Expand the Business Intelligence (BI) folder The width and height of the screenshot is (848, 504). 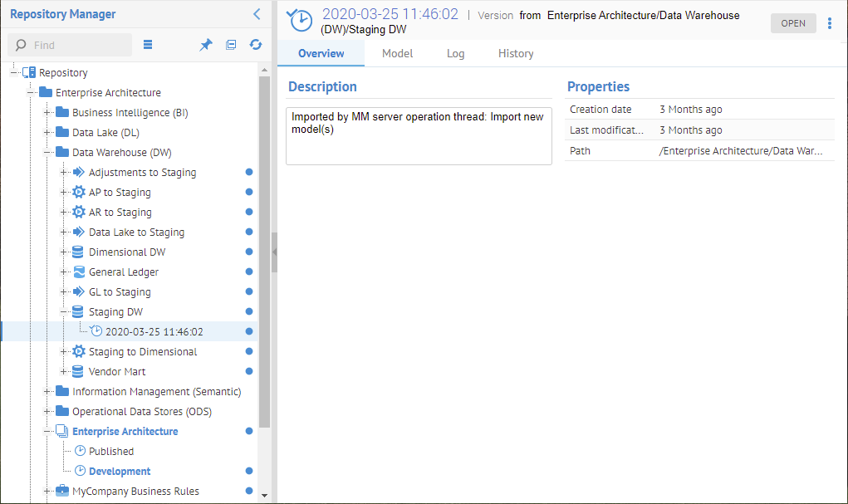coord(48,113)
